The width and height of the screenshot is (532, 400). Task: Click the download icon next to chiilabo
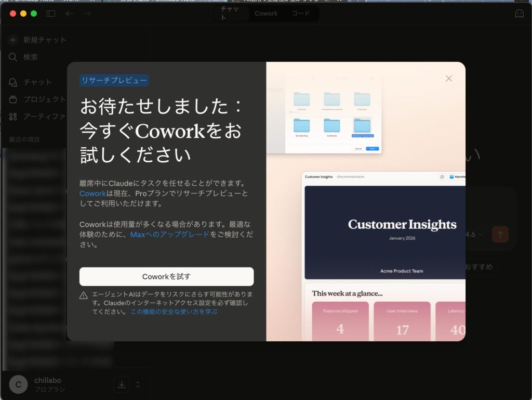(x=122, y=384)
